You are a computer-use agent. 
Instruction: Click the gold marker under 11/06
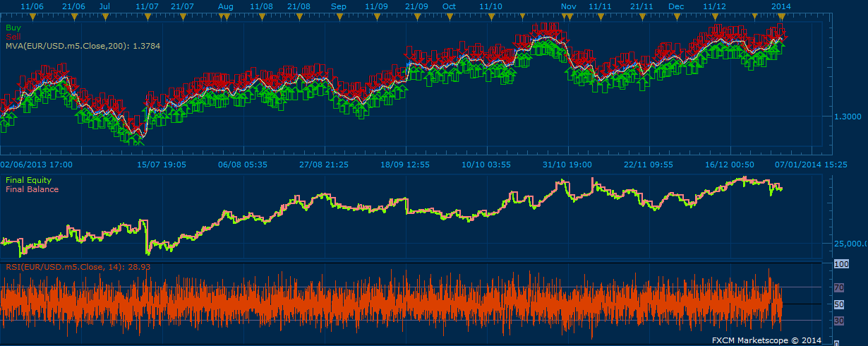(x=32, y=16)
